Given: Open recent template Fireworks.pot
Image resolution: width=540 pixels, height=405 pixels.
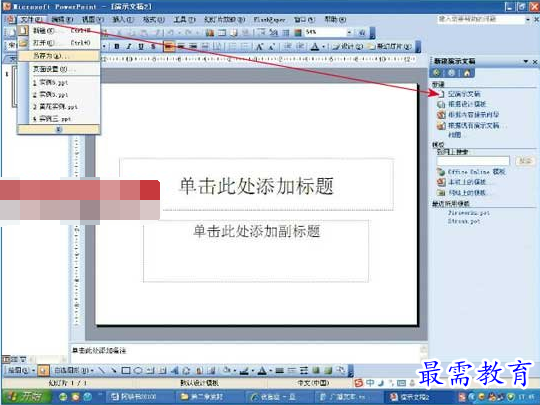Looking at the screenshot, I should click(x=469, y=213).
